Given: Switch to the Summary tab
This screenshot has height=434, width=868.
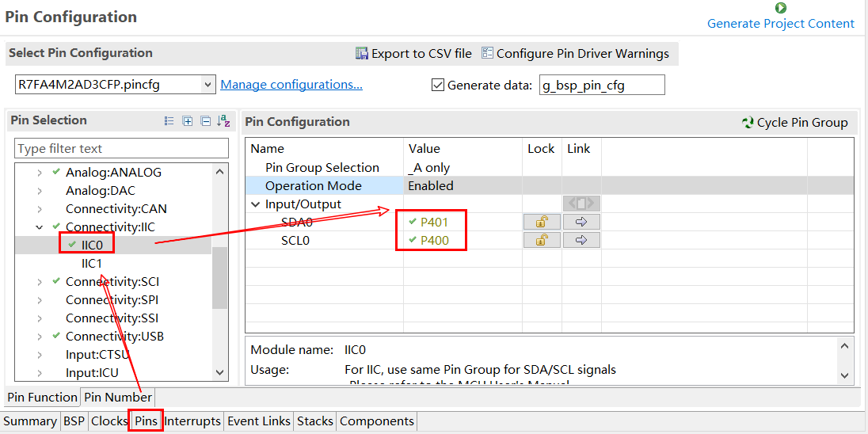Looking at the screenshot, I should tap(30, 421).
